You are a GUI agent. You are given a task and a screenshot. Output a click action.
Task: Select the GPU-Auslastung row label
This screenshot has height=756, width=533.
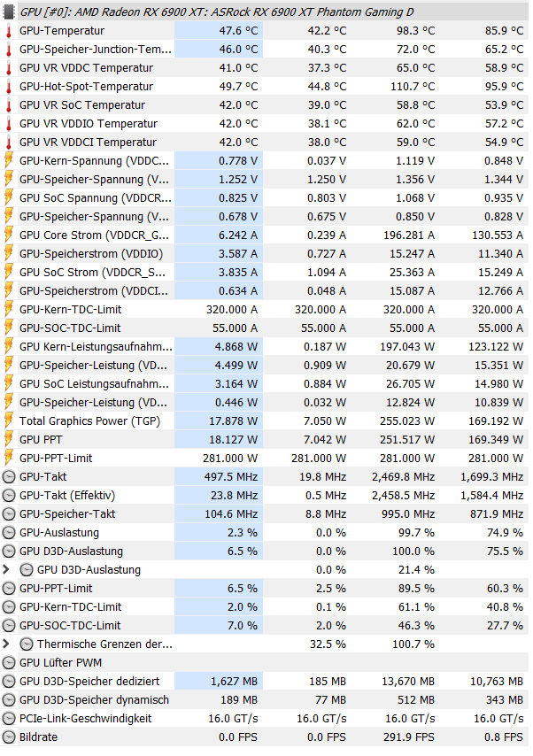(59, 533)
